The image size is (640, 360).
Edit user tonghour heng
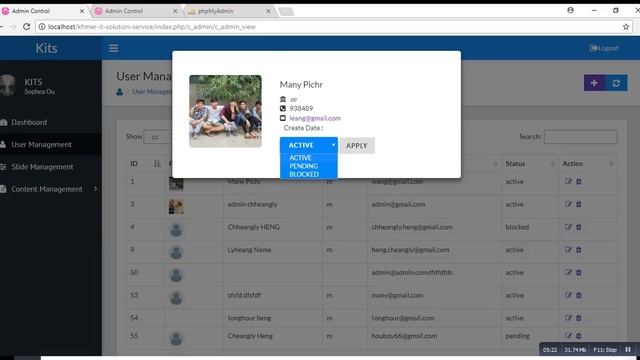tap(569, 318)
